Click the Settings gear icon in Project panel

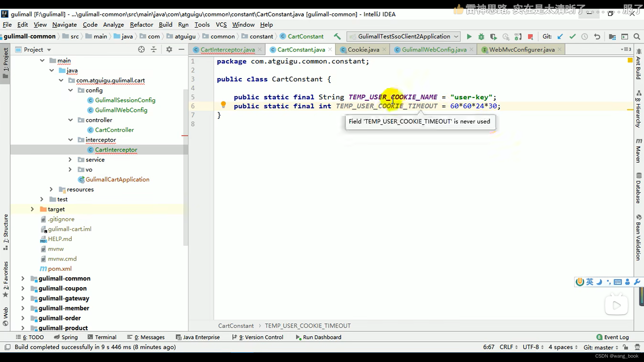(169, 50)
